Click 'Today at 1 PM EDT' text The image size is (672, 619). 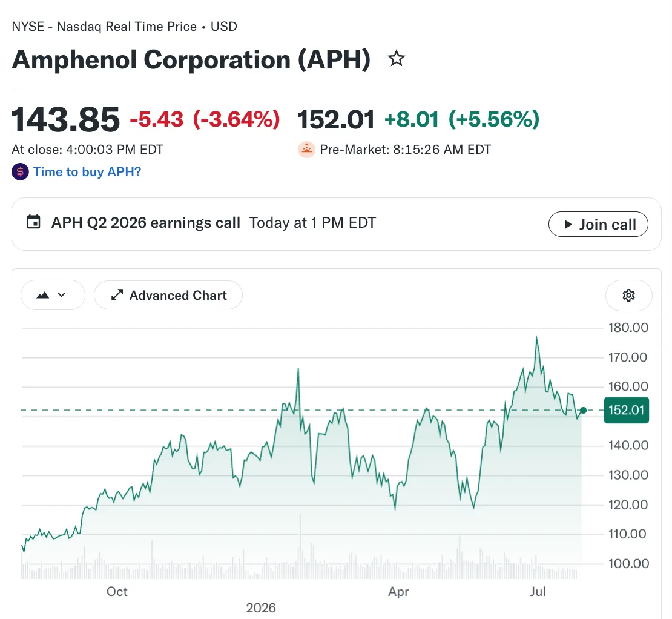tap(312, 223)
